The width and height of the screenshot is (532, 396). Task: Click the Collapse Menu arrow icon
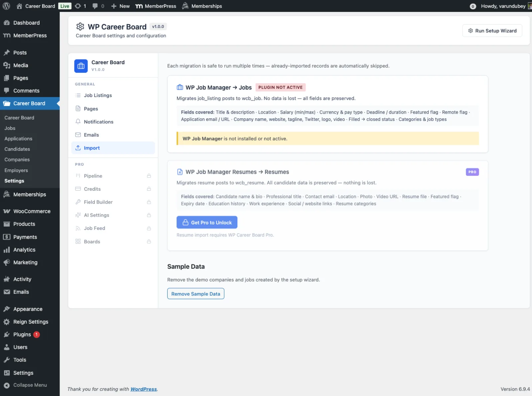[x=7, y=385]
